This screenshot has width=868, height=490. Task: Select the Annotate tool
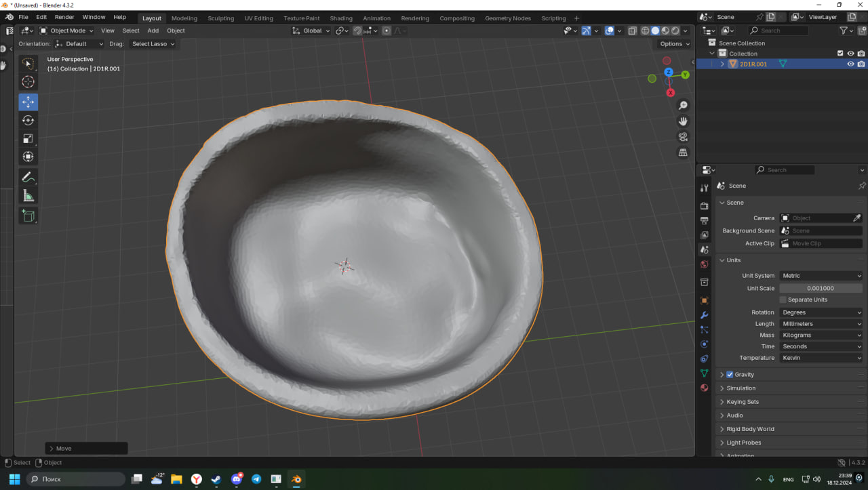click(28, 178)
